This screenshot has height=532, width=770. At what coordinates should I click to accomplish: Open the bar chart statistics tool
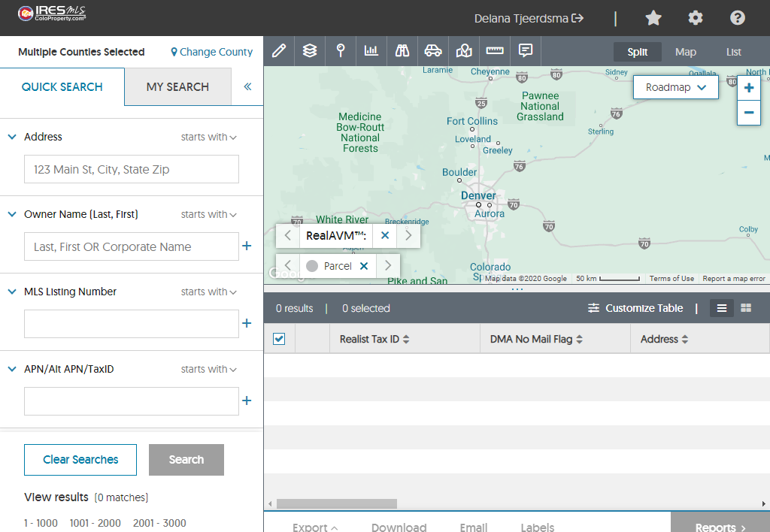371,51
